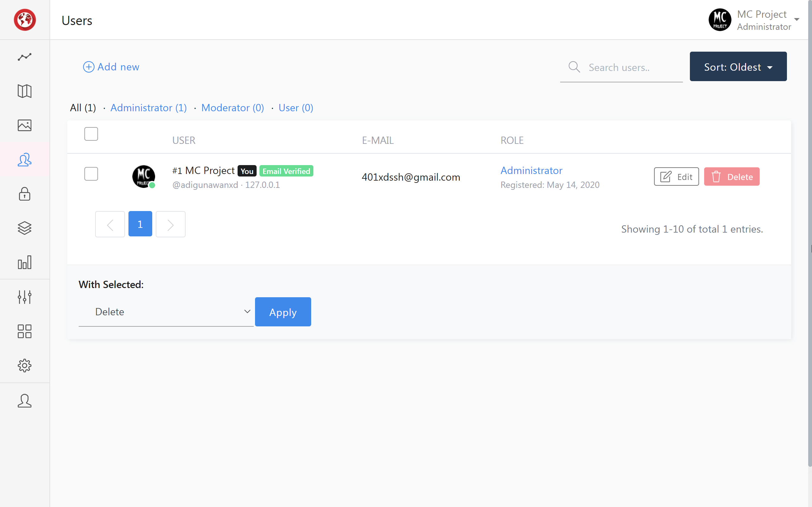Check the checkbox next to MC Project user

pyautogui.click(x=91, y=174)
